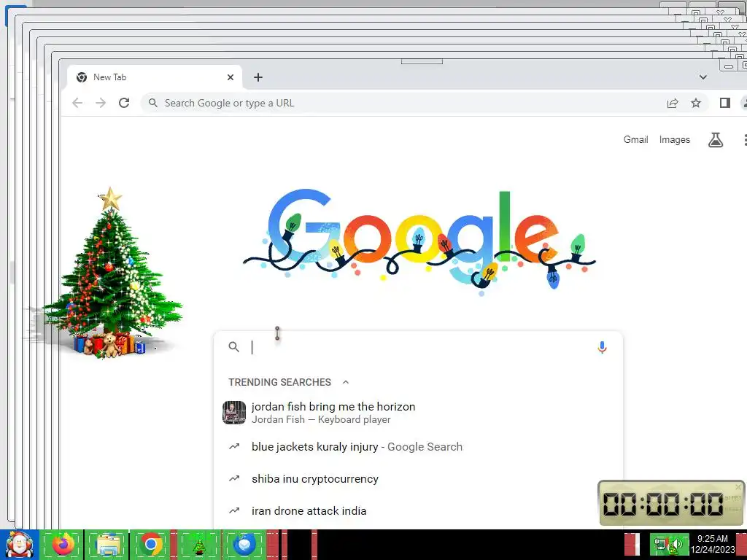Open File Explorer from the taskbar
The image size is (747, 560).
pyautogui.click(x=107, y=544)
